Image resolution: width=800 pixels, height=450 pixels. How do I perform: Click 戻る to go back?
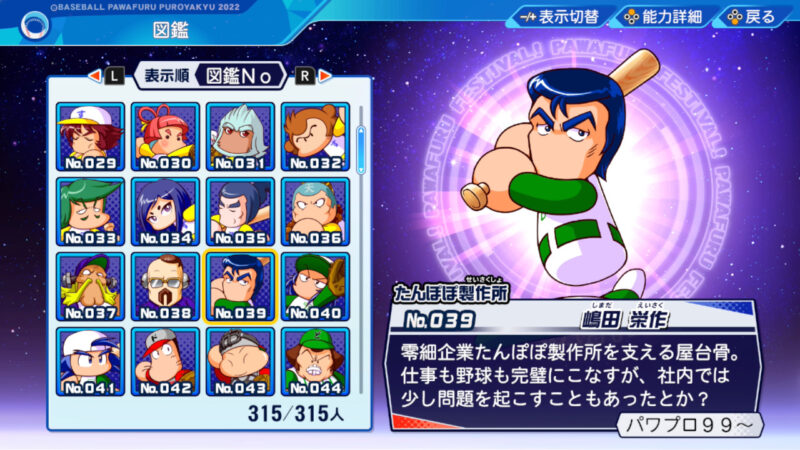coord(751,17)
